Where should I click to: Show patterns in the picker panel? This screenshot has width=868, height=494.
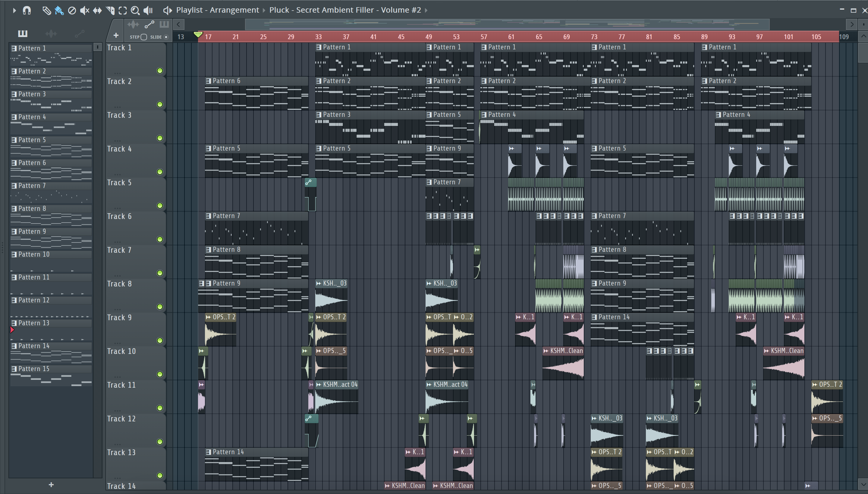[x=23, y=33]
